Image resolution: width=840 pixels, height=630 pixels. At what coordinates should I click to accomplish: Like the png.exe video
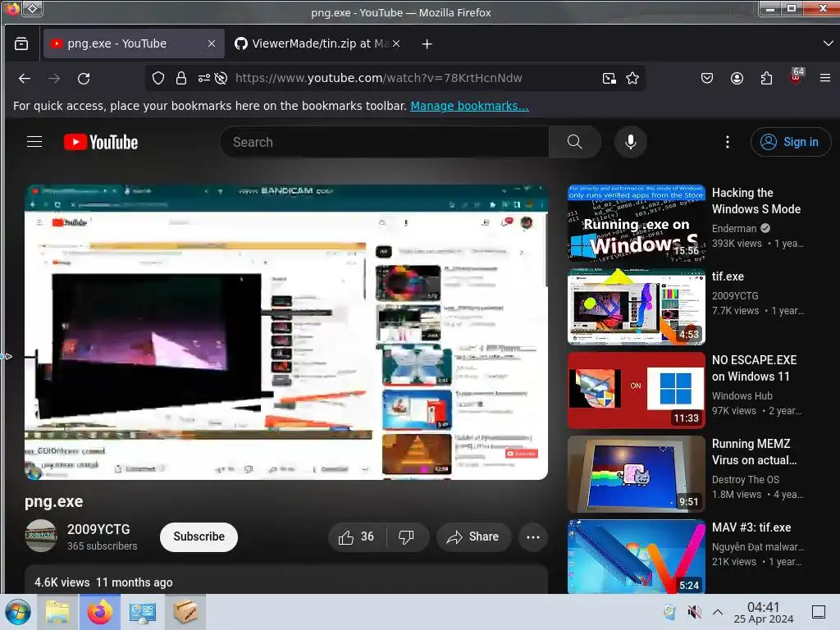tap(357, 536)
